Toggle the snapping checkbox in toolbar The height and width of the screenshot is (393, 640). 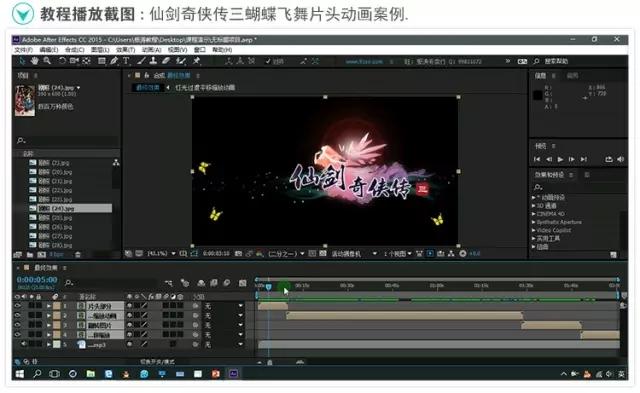pyautogui.click(x=268, y=61)
